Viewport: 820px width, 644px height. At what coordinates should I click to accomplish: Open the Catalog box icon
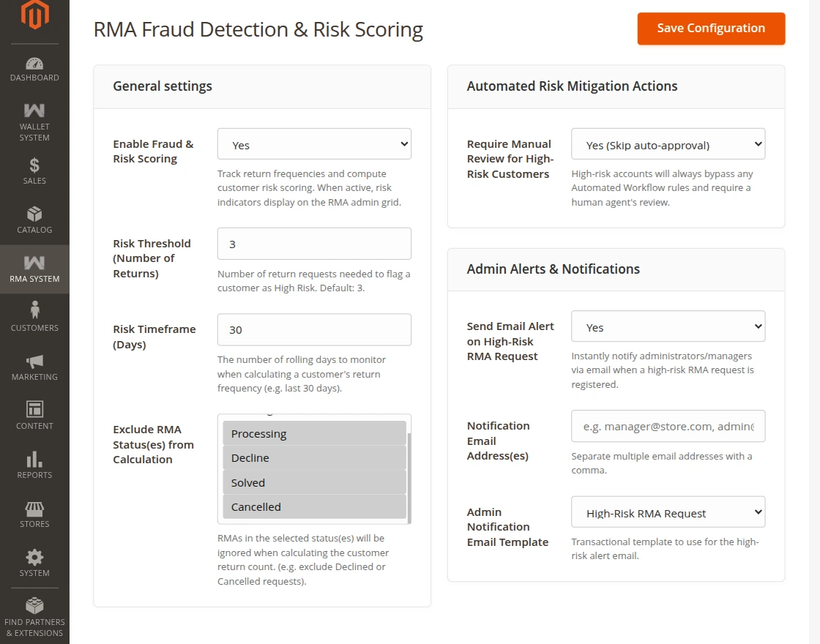[34, 214]
